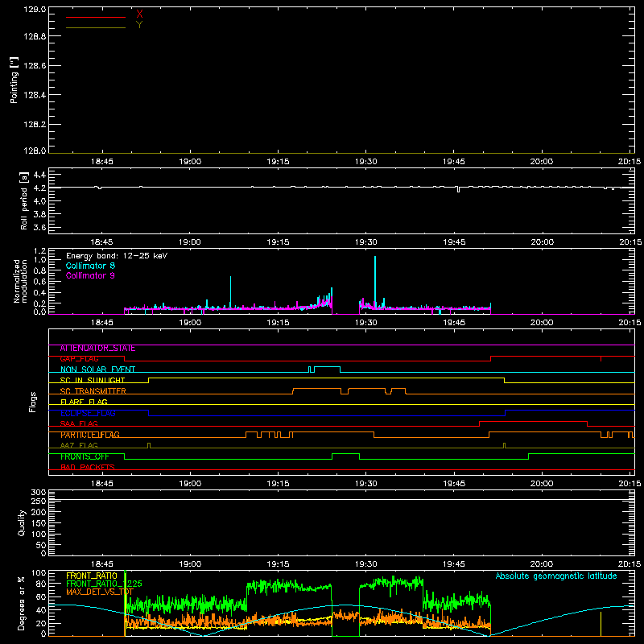Click the 'Flags' axis title
Viewport: 644px width, 644px height.
pyautogui.click(x=33, y=402)
